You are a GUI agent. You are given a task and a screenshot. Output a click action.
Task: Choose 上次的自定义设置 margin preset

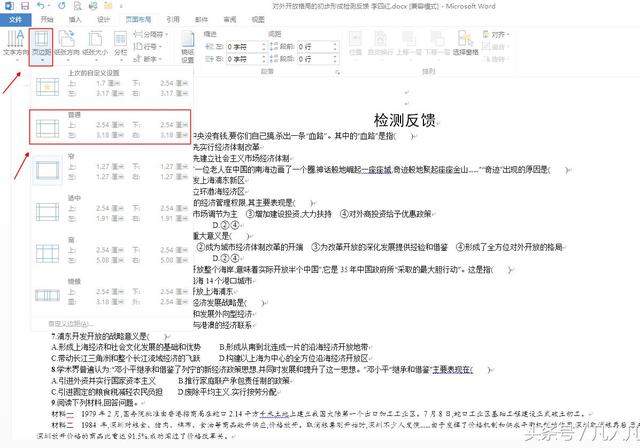111,84
